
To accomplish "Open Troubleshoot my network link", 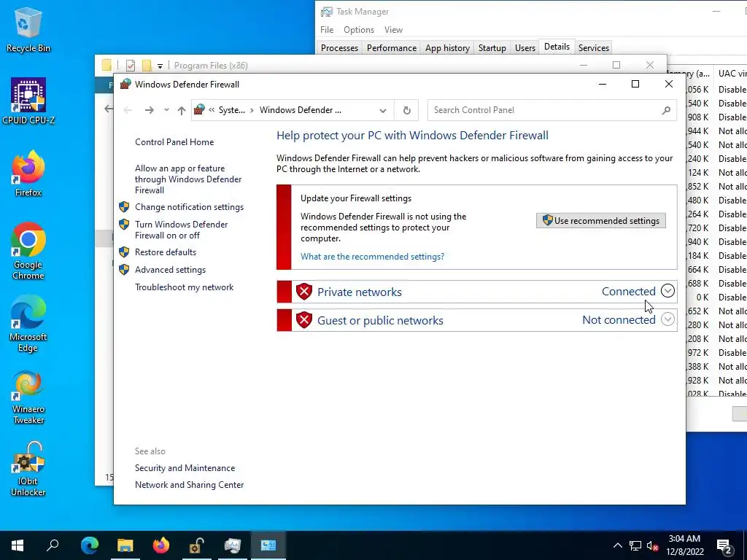I will pos(184,287).
